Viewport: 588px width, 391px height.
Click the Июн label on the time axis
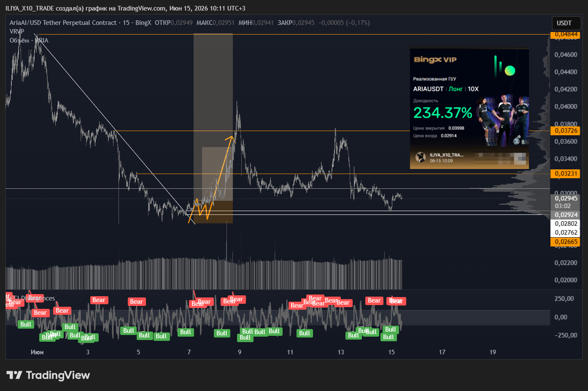(37, 352)
